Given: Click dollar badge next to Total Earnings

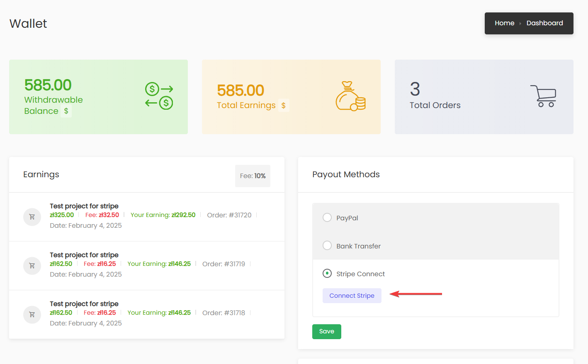Looking at the screenshot, I should point(283,106).
